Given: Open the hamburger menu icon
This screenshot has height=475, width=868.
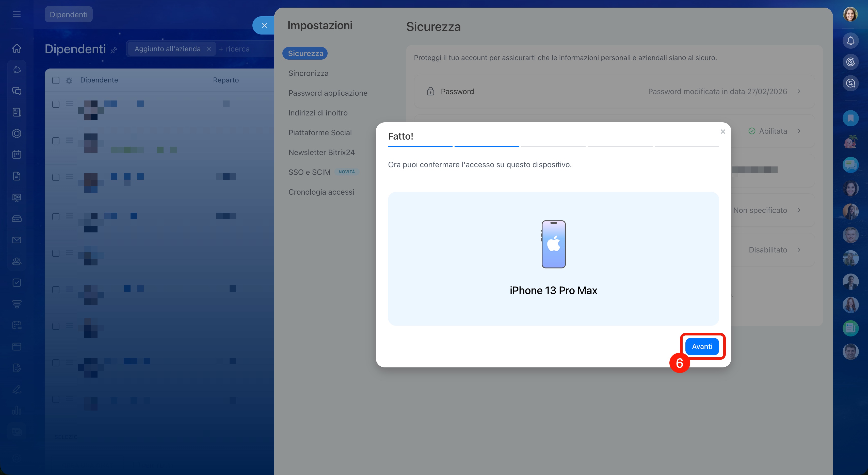Looking at the screenshot, I should coord(17,14).
